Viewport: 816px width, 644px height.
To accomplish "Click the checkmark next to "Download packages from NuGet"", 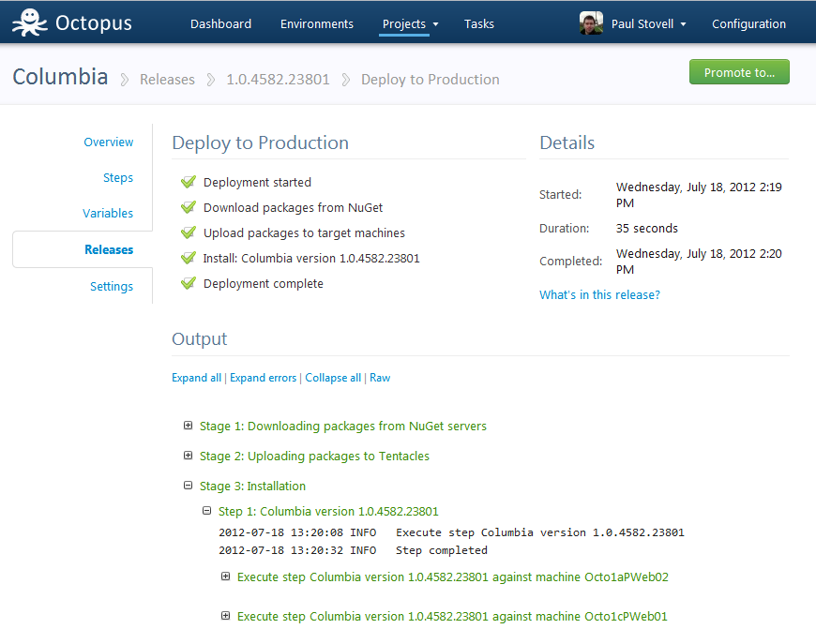I will [x=188, y=207].
